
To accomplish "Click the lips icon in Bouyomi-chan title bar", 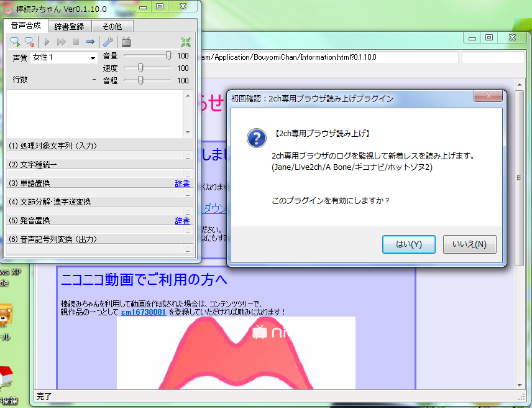I will (8, 9).
